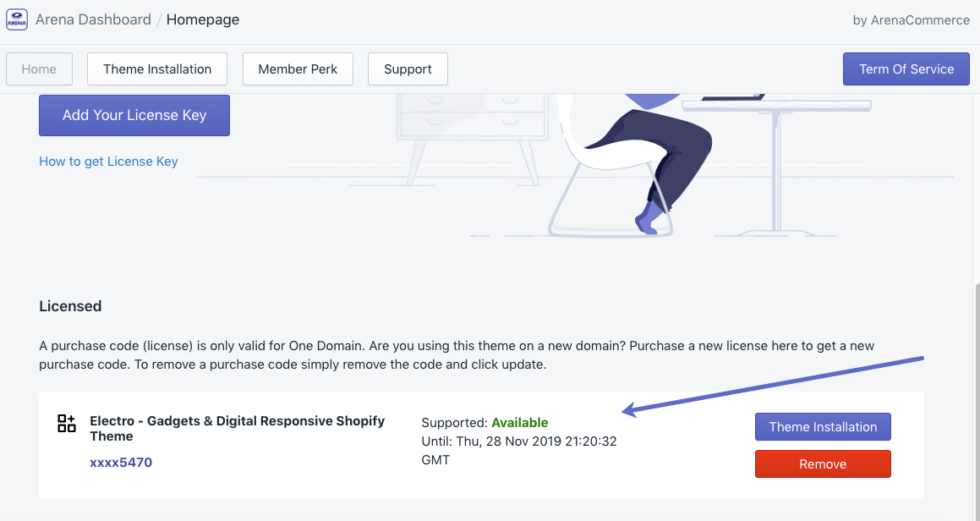Open the Support tab
980x521 pixels.
coord(408,69)
